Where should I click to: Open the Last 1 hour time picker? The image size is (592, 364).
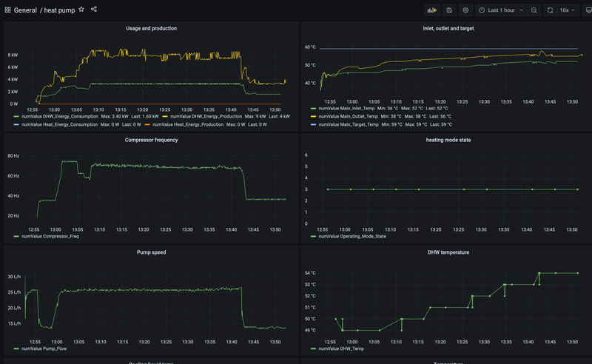501,10
